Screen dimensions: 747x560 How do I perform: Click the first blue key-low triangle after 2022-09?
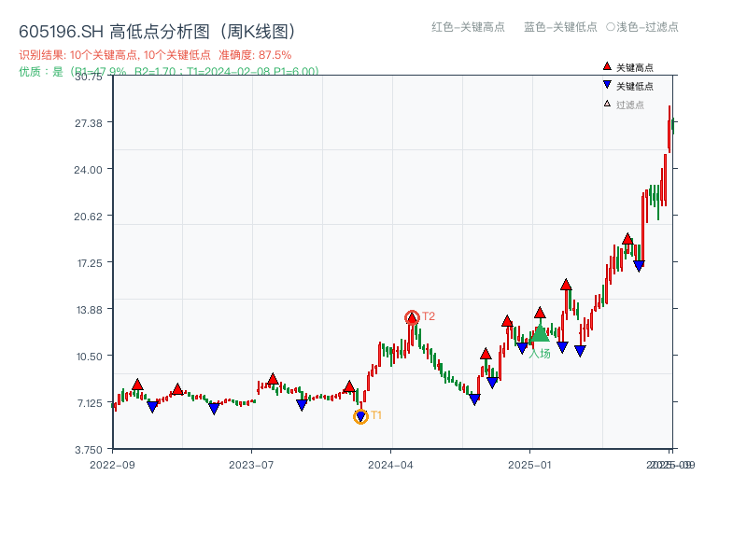pyautogui.click(x=152, y=407)
